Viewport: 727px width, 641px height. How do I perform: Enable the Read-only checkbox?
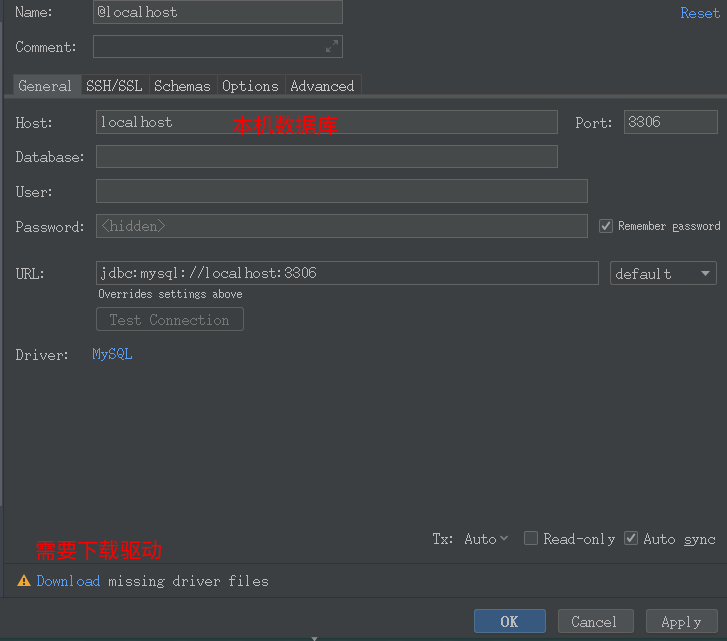(530, 539)
